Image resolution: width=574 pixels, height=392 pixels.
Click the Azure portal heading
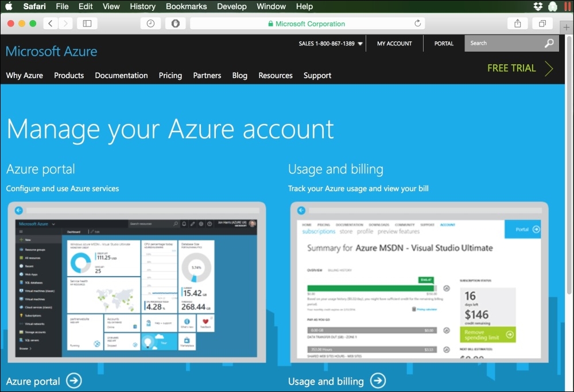pyautogui.click(x=41, y=169)
